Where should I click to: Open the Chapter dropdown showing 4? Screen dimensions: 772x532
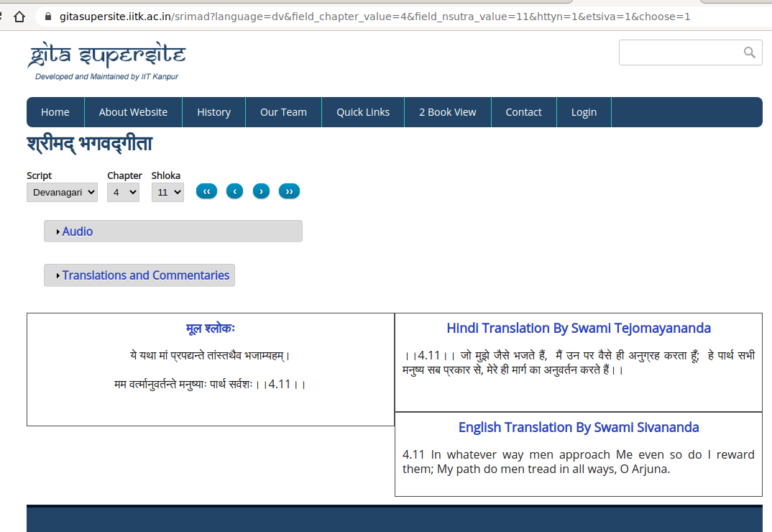click(123, 192)
